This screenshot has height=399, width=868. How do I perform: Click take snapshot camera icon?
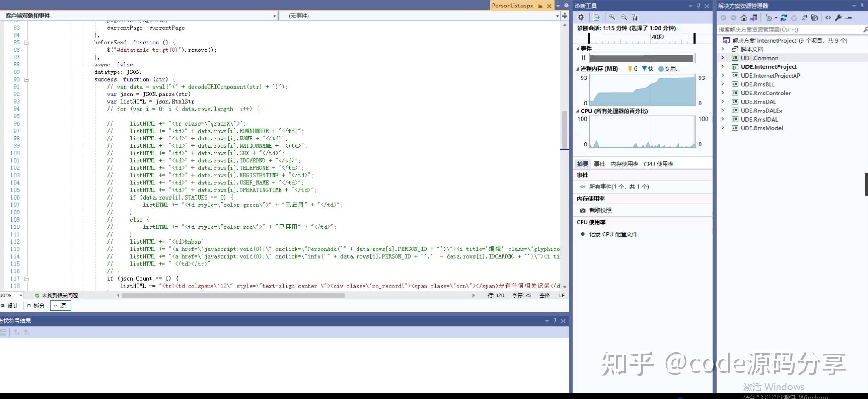click(582, 211)
